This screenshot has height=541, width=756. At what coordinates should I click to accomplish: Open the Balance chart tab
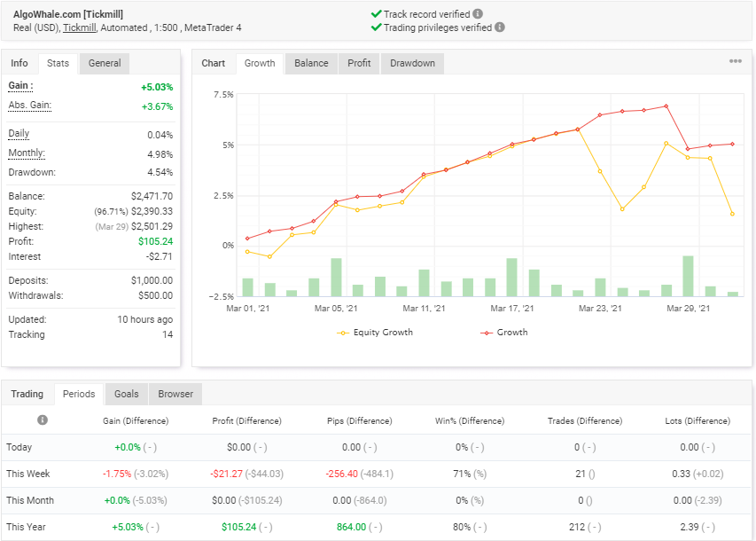[x=311, y=63]
